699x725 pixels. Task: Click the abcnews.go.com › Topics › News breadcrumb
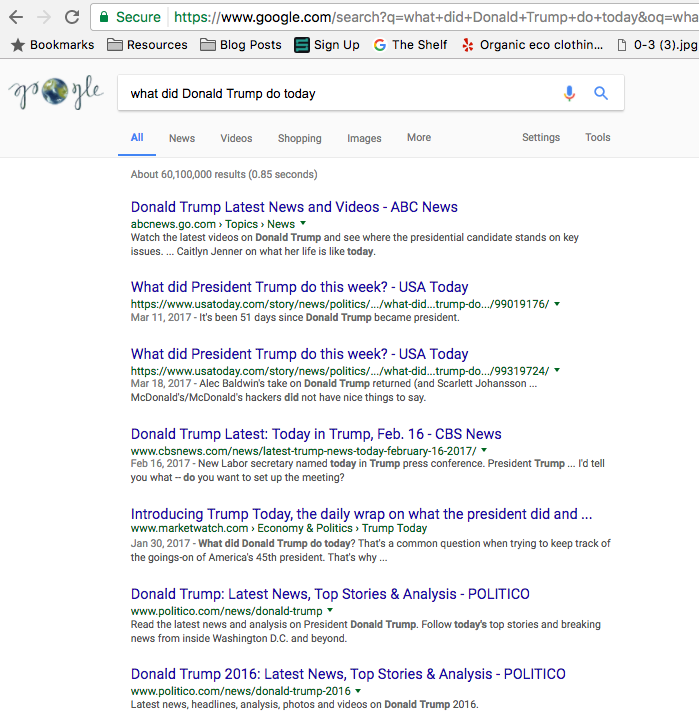(213, 224)
